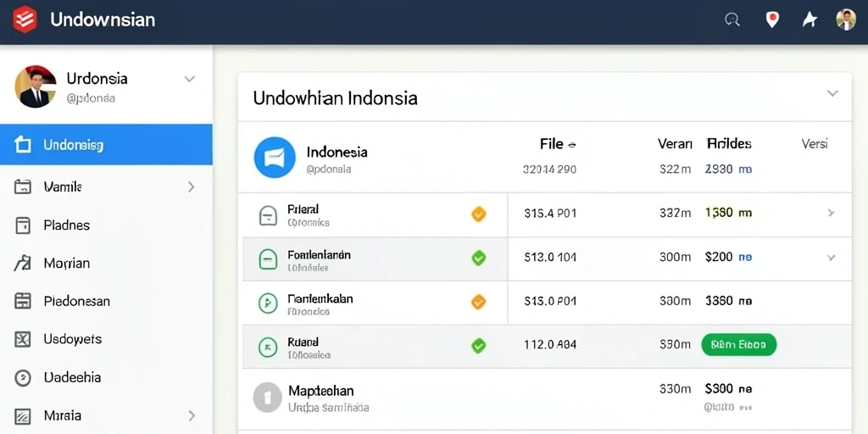Image resolution: width=868 pixels, height=434 pixels.
Task: Toggle the orange check on Rarlemkalan row
Action: click(x=478, y=302)
